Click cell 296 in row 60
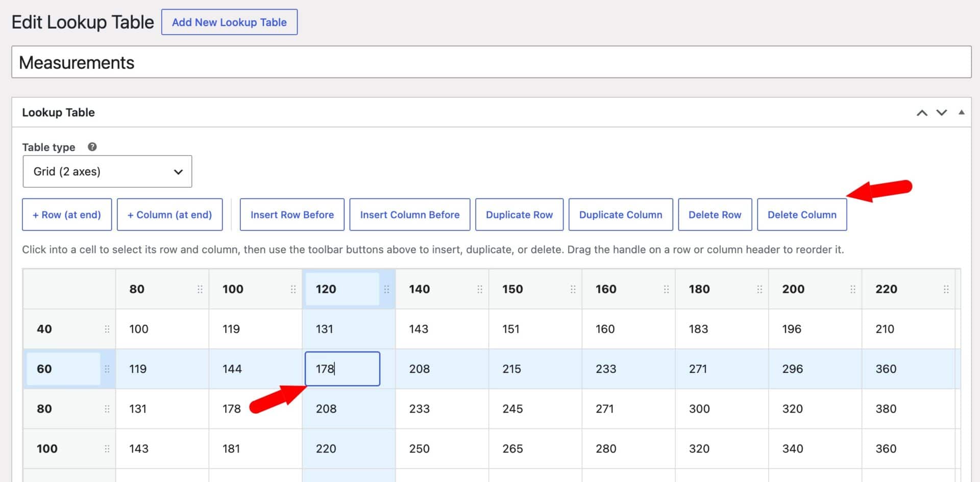 815,369
